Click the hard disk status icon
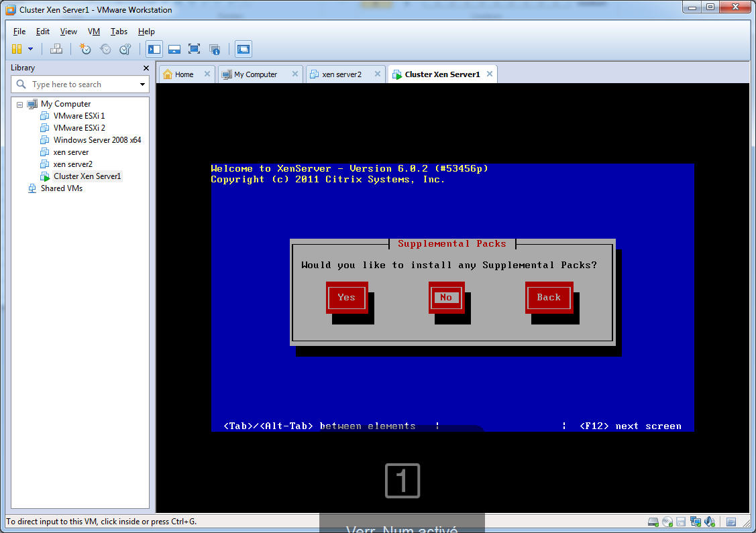Viewport: 756px width, 533px height. pyautogui.click(x=653, y=522)
